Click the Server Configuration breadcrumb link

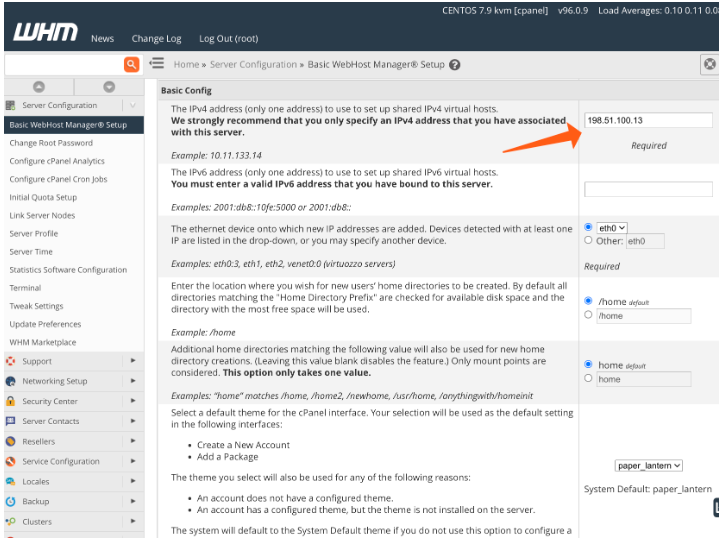251,65
